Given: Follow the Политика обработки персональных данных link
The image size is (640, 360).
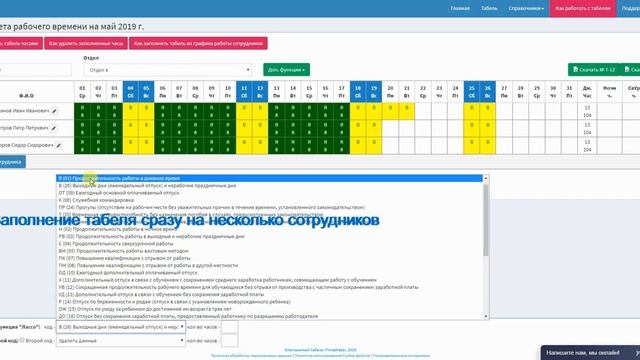Looking at the screenshot, I should (x=252, y=356).
